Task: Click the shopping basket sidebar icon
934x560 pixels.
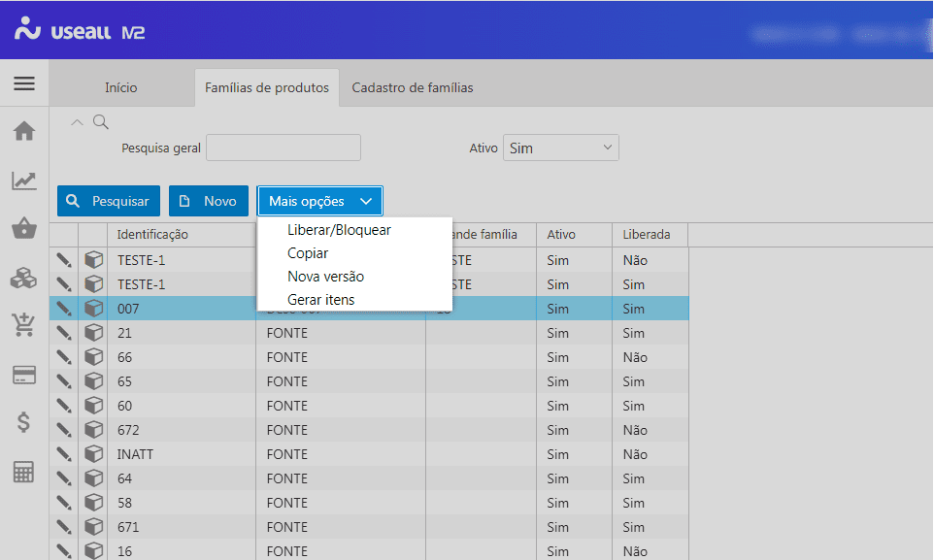Action: [x=24, y=229]
